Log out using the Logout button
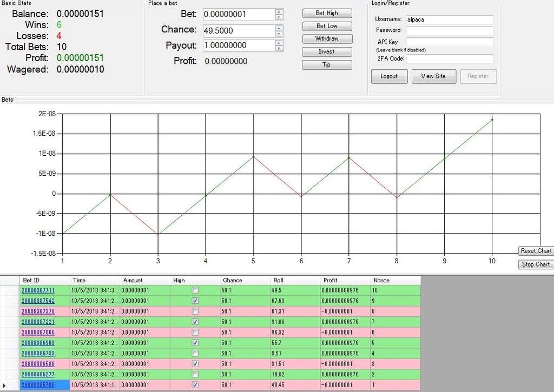This screenshot has width=554, height=392. (390, 76)
